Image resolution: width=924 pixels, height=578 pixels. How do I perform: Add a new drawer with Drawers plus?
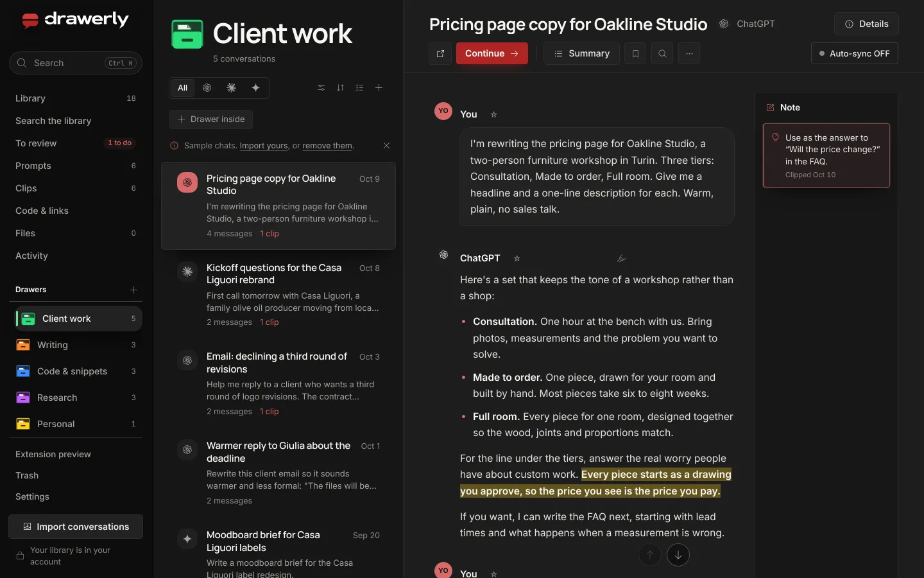(133, 290)
